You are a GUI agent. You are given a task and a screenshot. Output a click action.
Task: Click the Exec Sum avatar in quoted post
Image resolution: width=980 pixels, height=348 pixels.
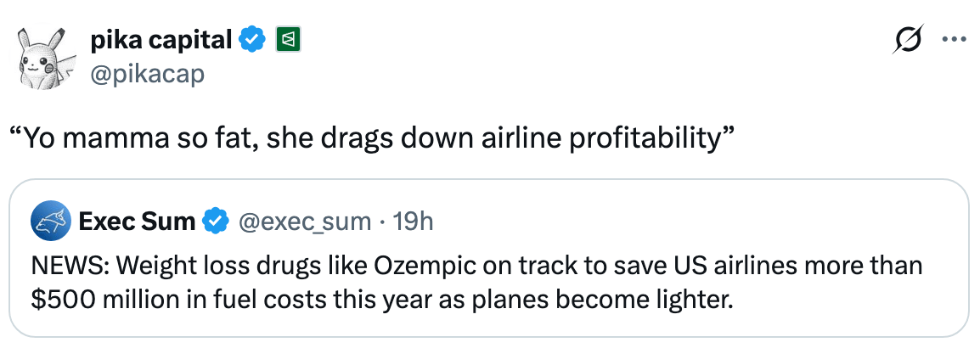pyautogui.click(x=50, y=222)
